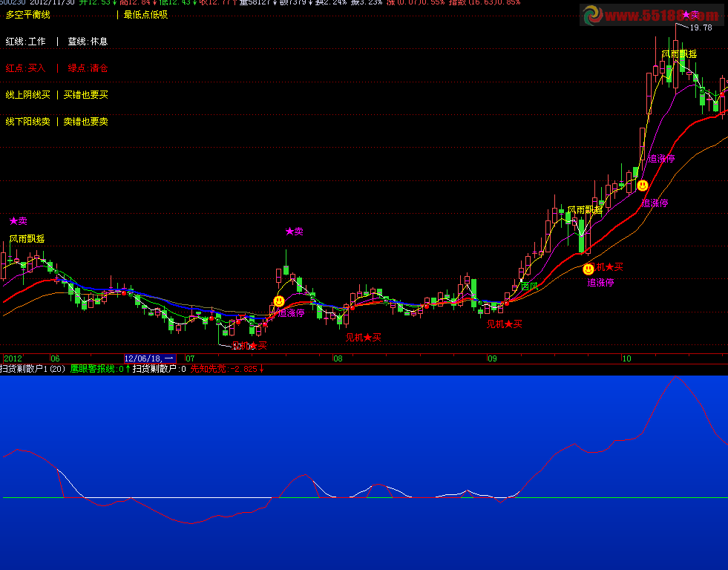The height and width of the screenshot is (570, 728).
Task: Click the smiley face beside September's 见机★买
Action: click(x=588, y=269)
